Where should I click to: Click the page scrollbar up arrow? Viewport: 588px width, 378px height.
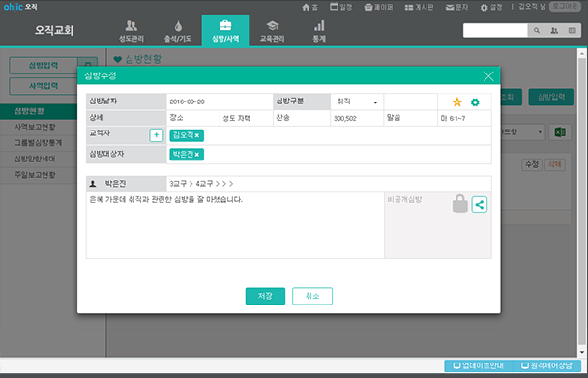582,53
